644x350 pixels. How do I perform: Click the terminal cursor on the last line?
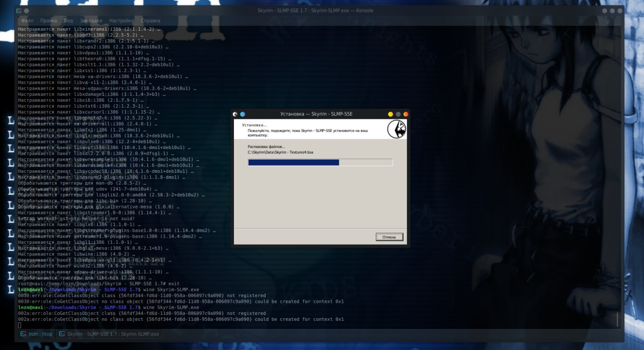pos(20,325)
